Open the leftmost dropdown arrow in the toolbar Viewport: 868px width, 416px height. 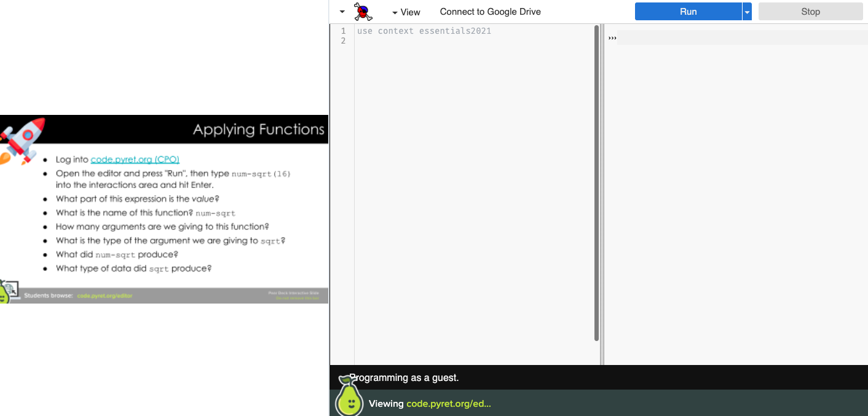point(342,11)
